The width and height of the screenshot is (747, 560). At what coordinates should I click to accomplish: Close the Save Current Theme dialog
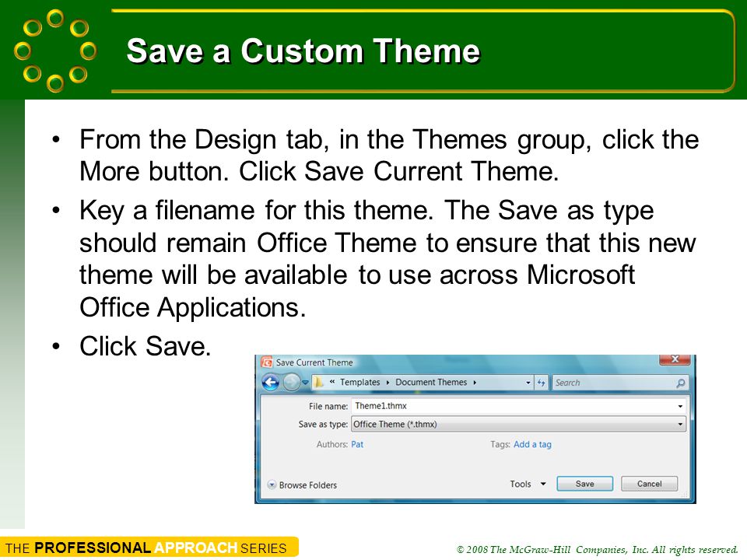click(675, 359)
